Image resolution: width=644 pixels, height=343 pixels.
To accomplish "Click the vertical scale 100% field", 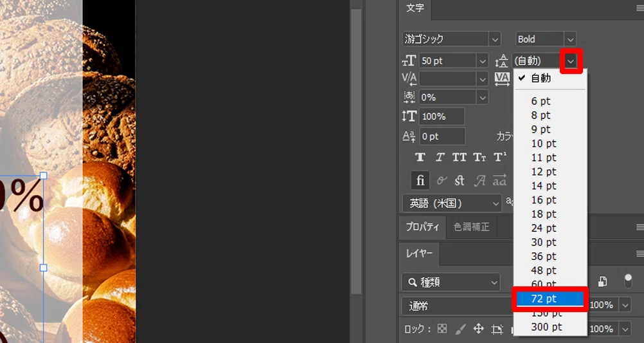I will tap(442, 116).
